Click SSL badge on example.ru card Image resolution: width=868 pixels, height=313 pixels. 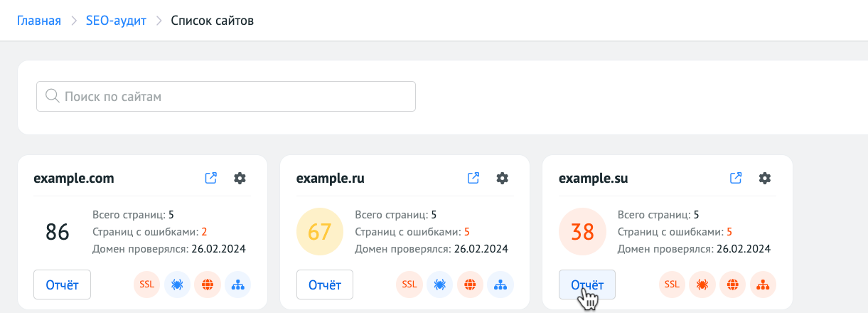pyautogui.click(x=409, y=285)
